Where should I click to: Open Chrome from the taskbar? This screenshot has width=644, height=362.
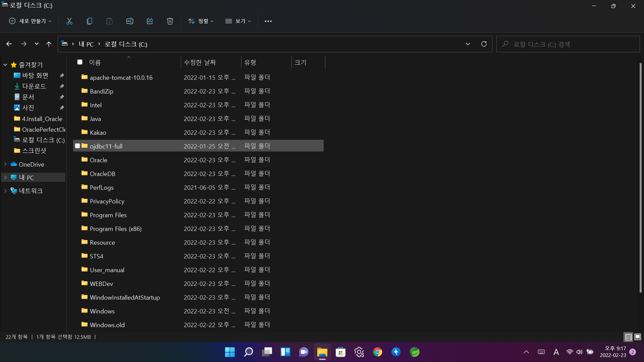tap(377, 352)
